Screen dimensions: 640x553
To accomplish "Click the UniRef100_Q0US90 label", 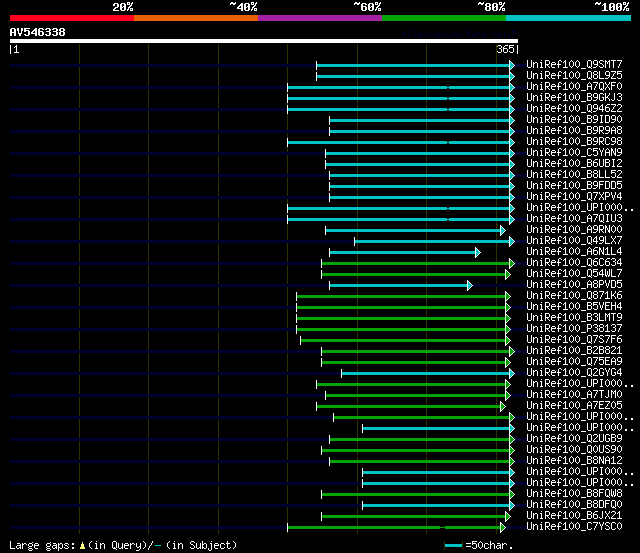I will (574, 450).
